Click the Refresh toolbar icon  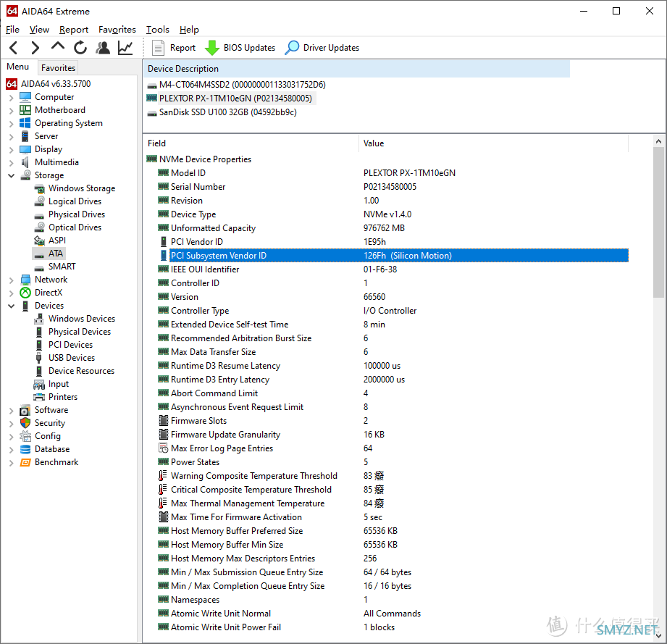coord(80,48)
